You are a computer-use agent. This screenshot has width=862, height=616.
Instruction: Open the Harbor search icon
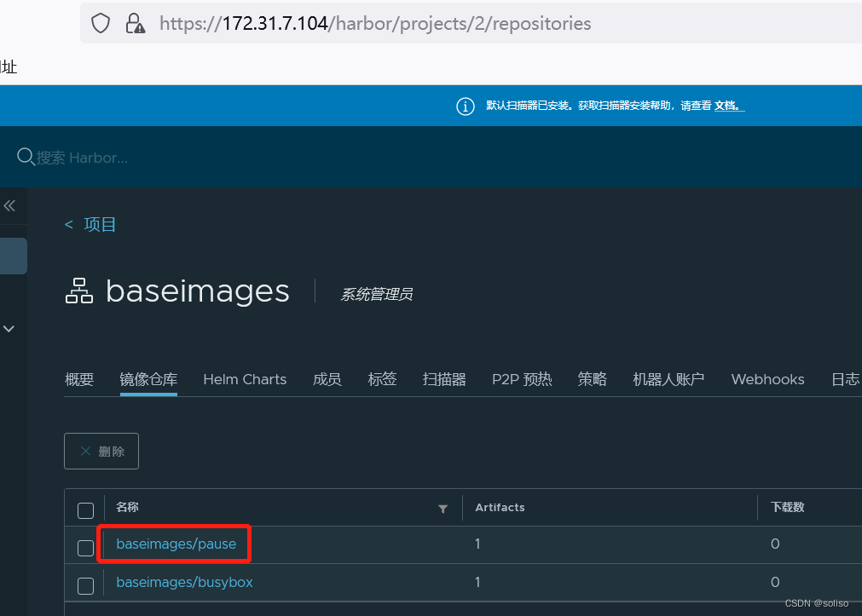point(25,157)
